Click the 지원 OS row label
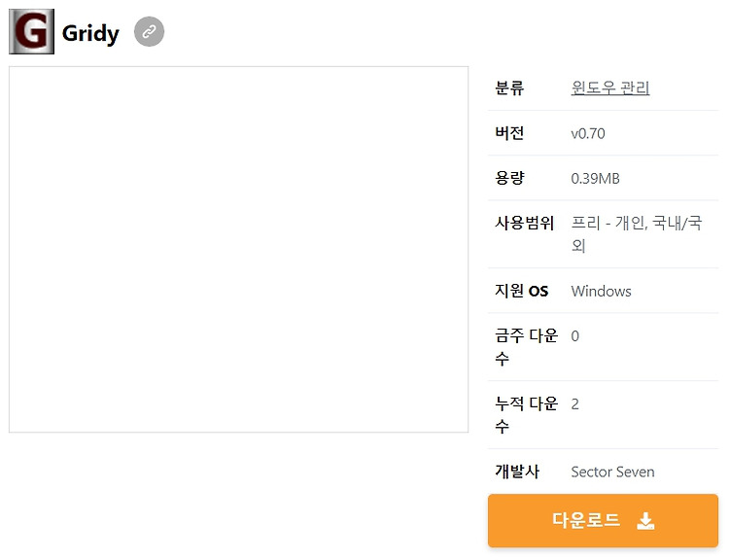The image size is (729, 560). tap(522, 291)
